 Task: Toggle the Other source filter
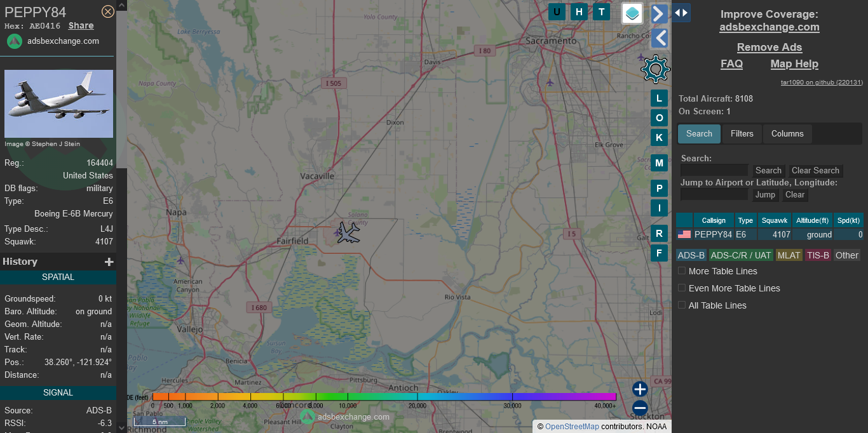[847, 255]
